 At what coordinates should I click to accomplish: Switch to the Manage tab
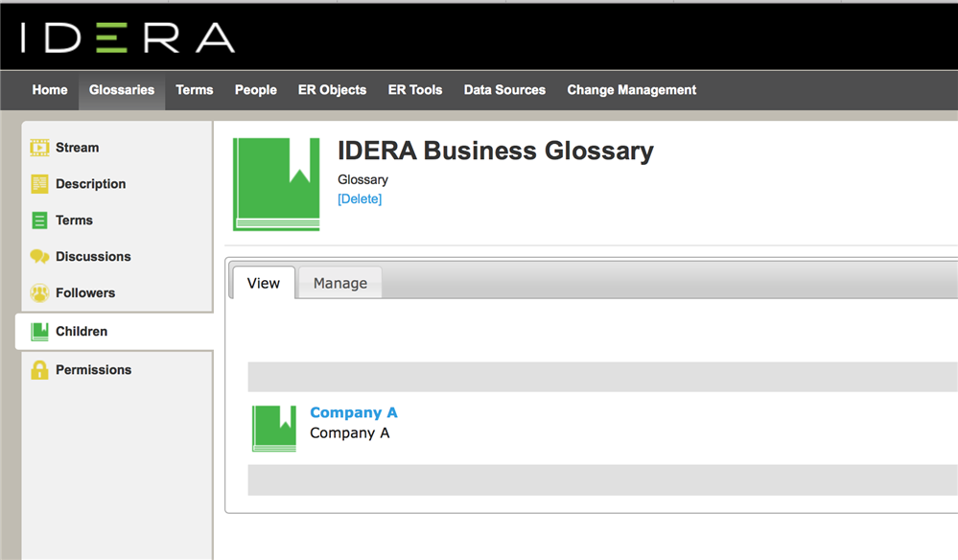pyautogui.click(x=340, y=284)
